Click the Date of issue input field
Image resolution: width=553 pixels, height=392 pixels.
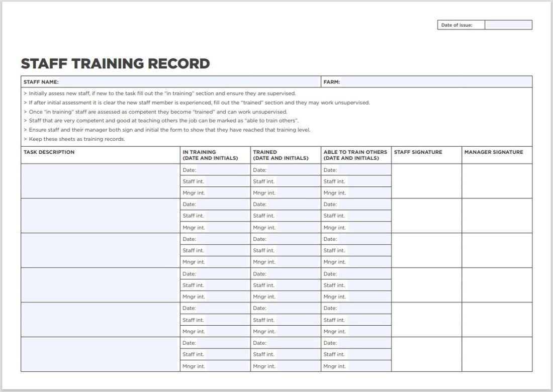coord(508,25)
